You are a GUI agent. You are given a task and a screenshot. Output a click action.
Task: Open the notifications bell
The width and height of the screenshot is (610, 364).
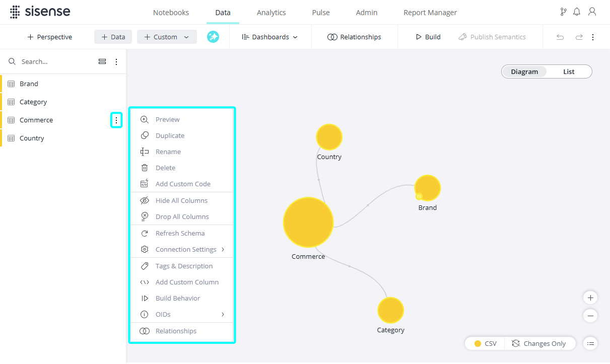tap(577, 12)
